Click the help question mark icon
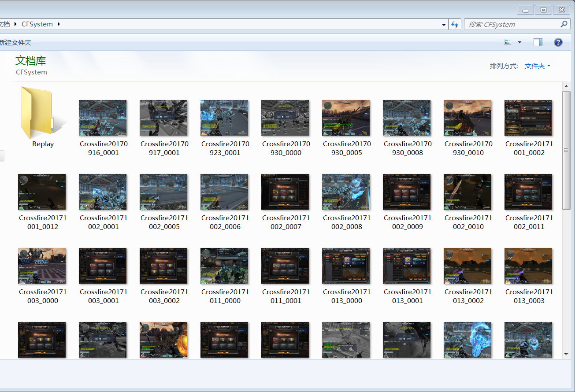 [x=558, y=42]
